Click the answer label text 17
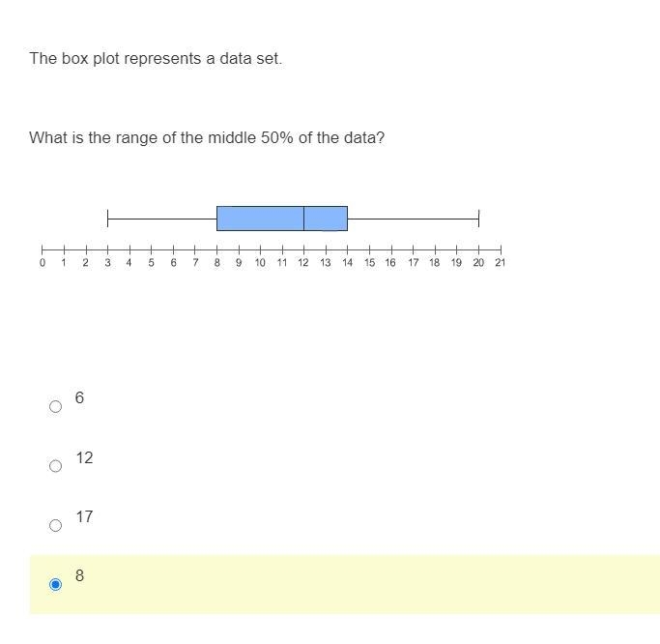The width and height of the screenshot is (660, 644). click(x=84, y=516)
